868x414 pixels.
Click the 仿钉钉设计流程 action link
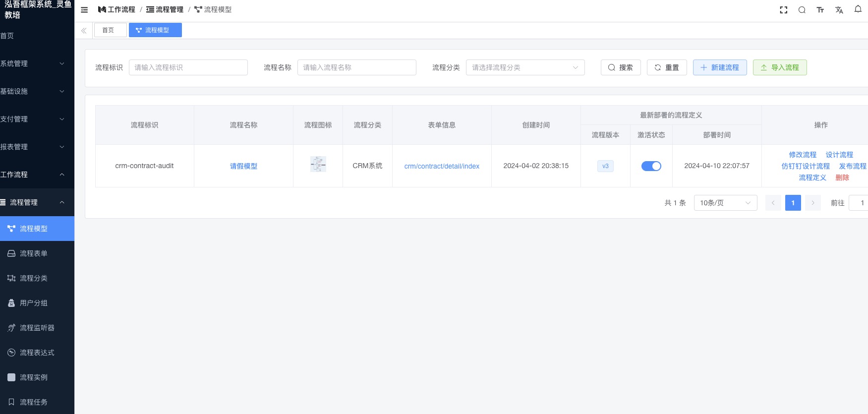pyautogui.click(x=806, y=166)
